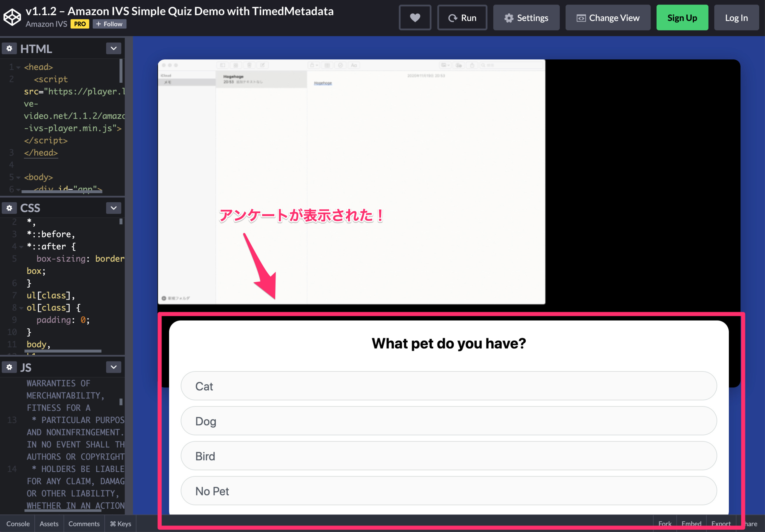Select the Bird answer option

449,456
